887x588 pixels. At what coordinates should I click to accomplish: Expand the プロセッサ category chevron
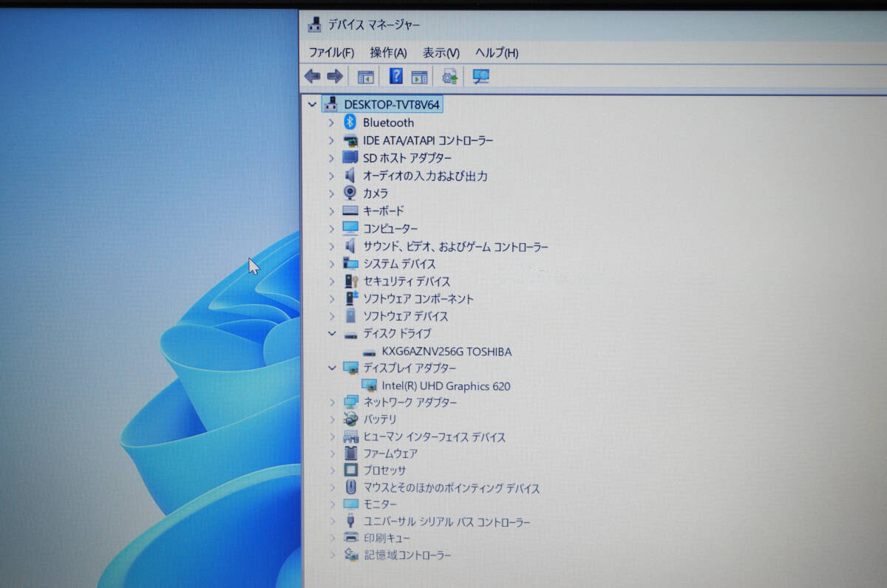point(331,471)
